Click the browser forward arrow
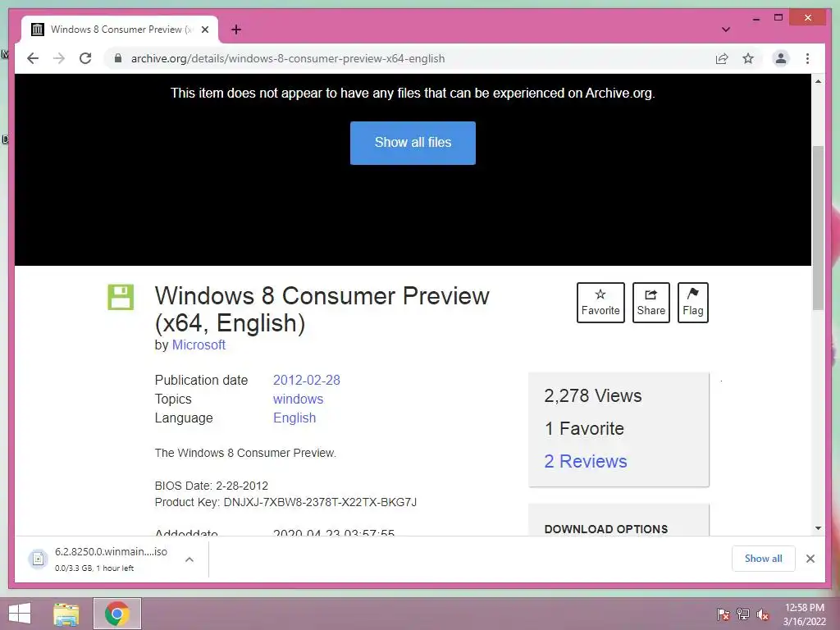The width and height of the screenshot is (840, 630). coord(59,58)
